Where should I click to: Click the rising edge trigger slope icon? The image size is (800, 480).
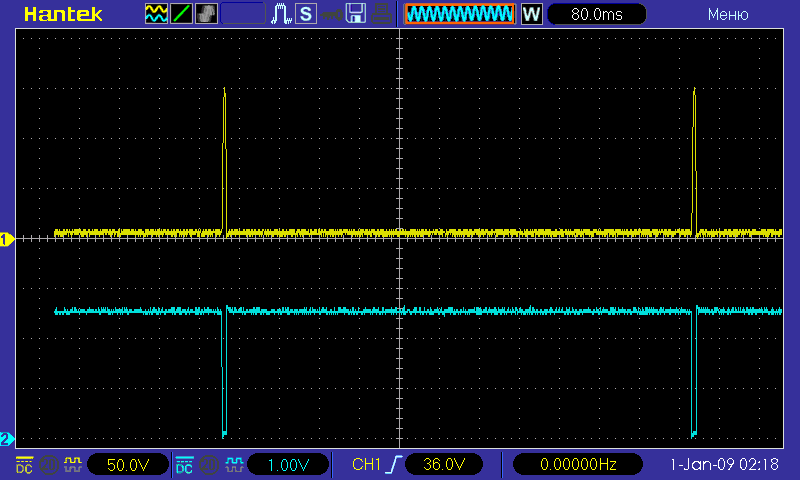[x=393, y=465]
